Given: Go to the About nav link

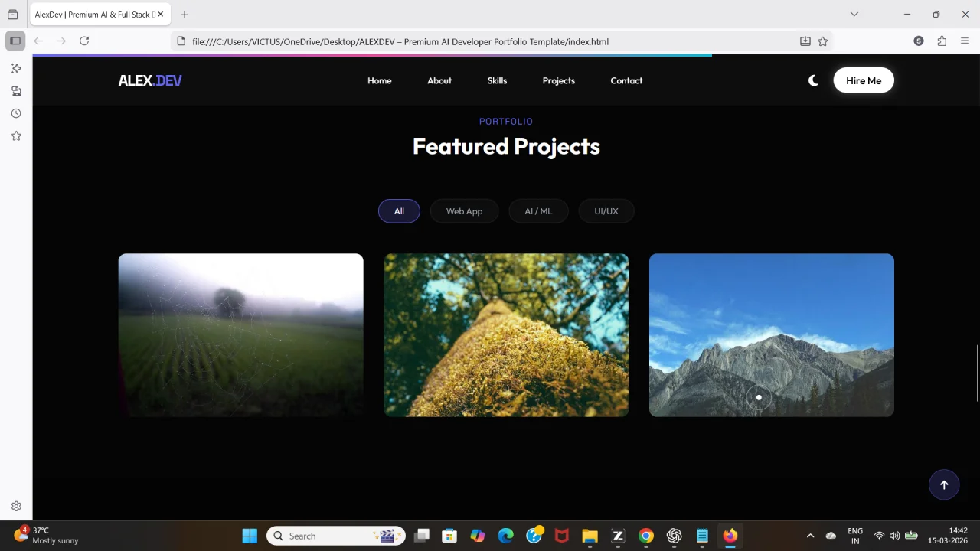Looking at the screenshot, I should point(439,80).
